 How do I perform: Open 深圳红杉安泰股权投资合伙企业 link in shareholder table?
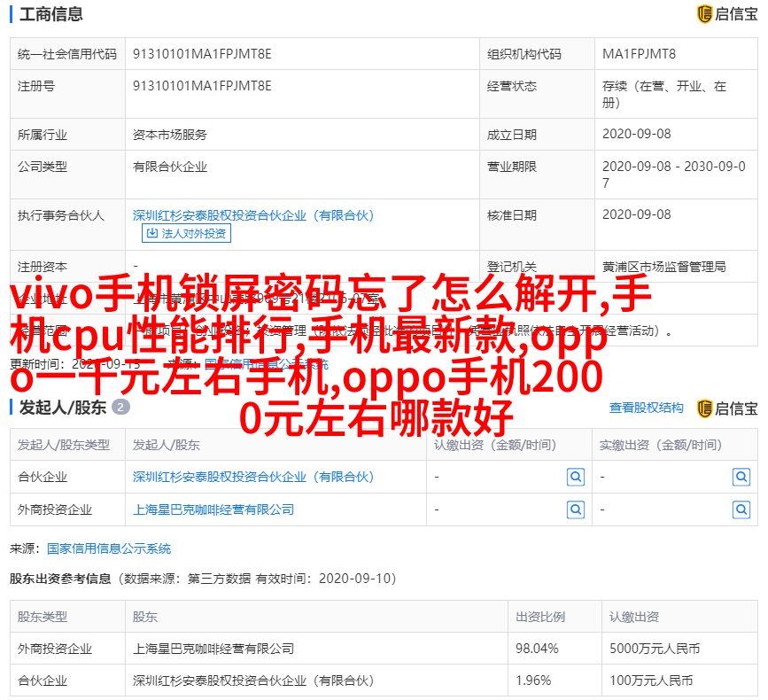pos(253,477)
